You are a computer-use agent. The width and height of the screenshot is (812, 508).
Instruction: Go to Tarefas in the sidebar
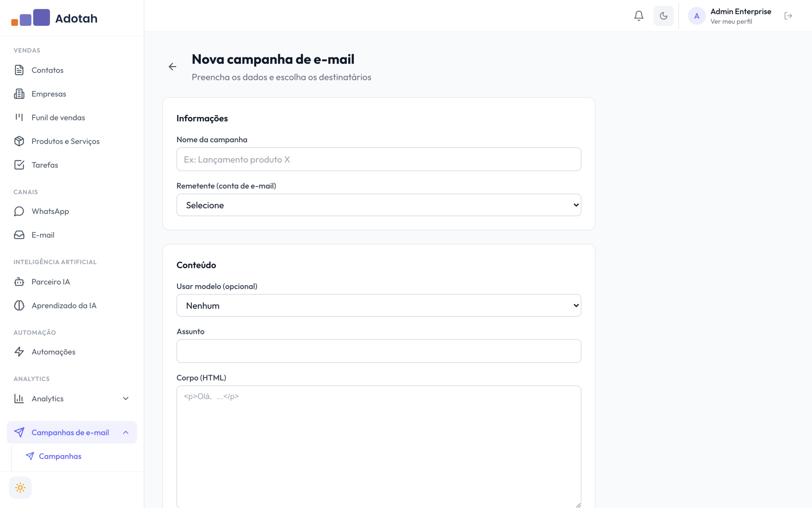pyautogui.click(x=72, y=165)
